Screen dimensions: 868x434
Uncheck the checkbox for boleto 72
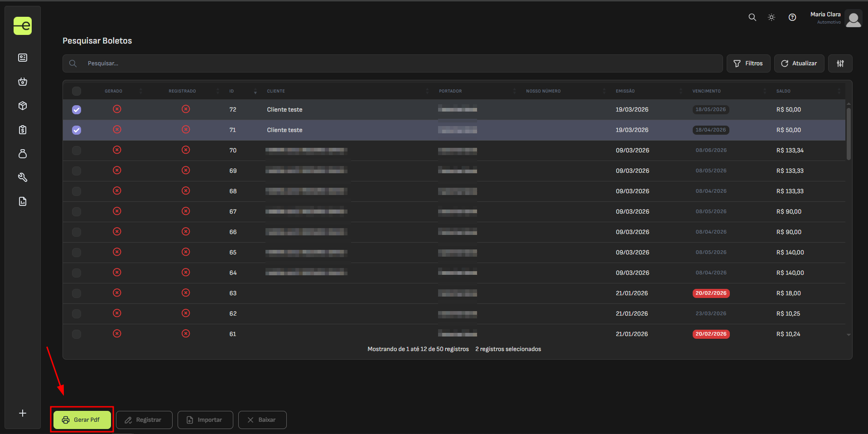(77, 110)
